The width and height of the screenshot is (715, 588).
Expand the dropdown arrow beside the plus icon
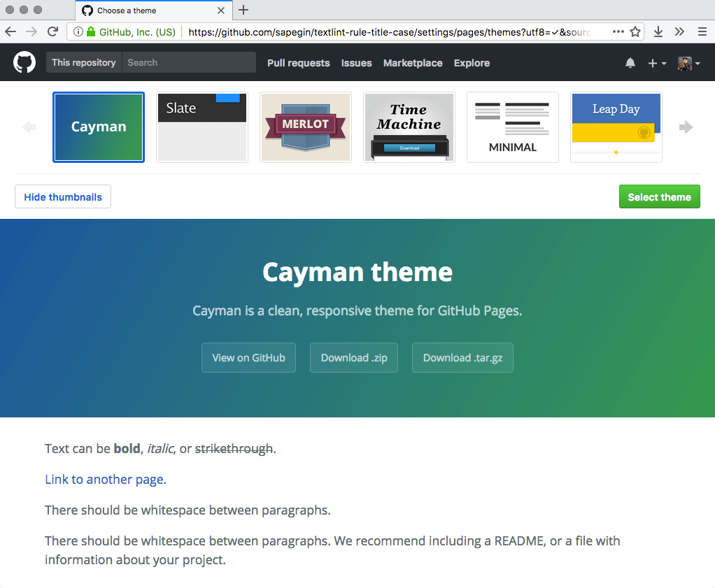click(x=663, y=63)
